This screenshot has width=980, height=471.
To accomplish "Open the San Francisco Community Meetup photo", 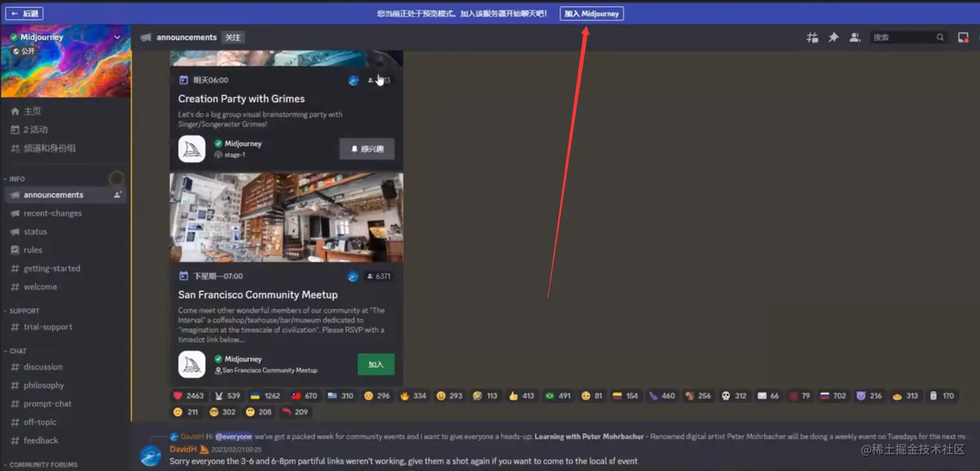I will coord(286,217).
